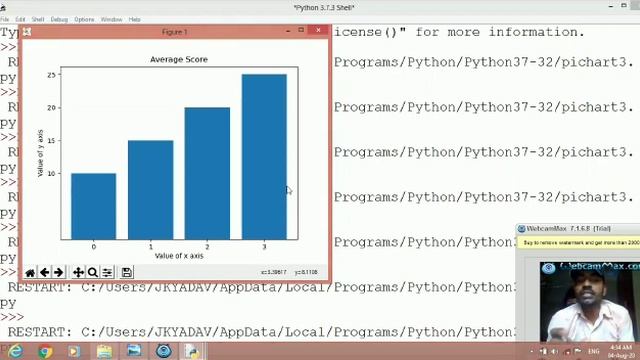Open the Shell menu
The height and width of the screenshot is (360, 640).
[38, 19]
